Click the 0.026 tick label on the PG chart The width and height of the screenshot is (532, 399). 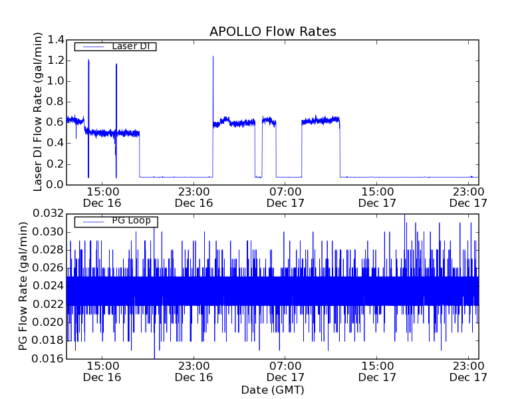click(48, 268)
